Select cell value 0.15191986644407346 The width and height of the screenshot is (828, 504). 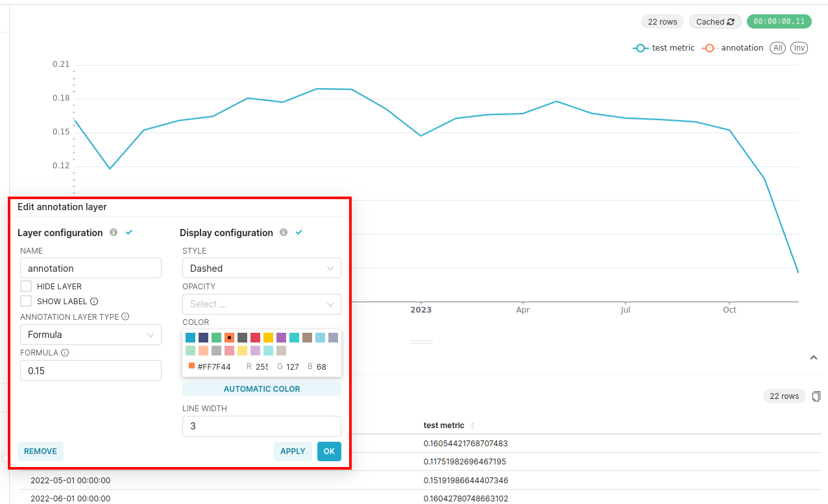[466, 480]
